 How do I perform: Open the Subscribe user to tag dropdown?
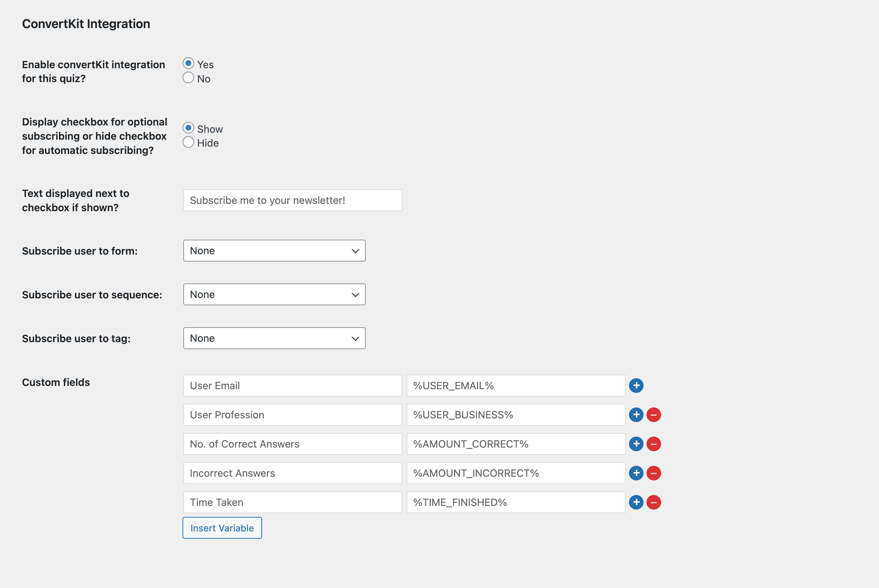coord(274,338)
